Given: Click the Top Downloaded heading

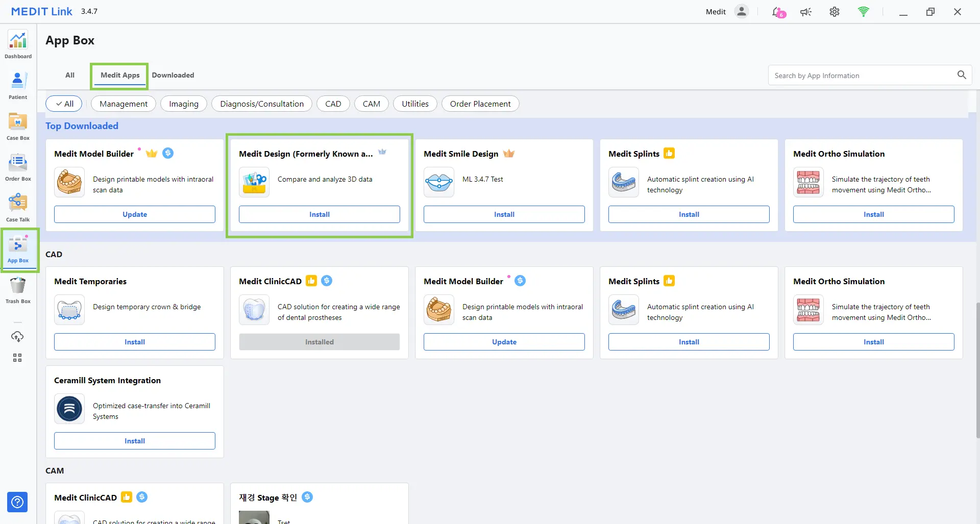Looking at the screenshot, I should tap(82, 126).
